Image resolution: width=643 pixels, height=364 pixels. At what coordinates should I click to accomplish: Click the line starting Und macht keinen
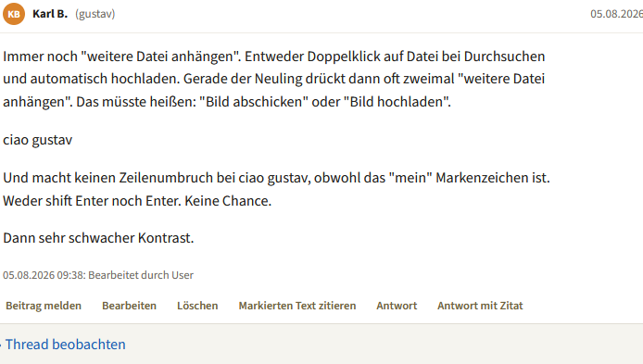click(x=276, y=178)
